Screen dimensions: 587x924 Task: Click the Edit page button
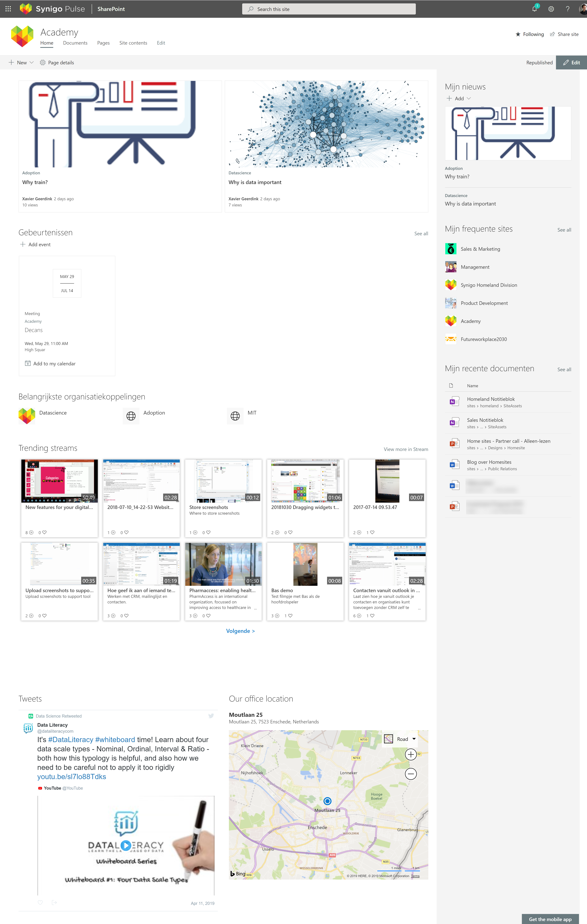click(x=571, y=62)
